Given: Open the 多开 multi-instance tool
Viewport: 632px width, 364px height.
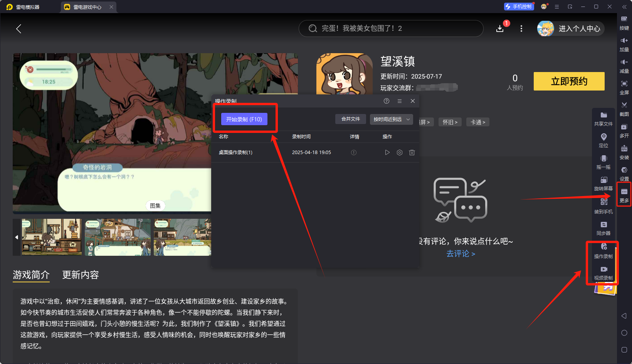Looking at the screenshot, I should tap(624, 131).
